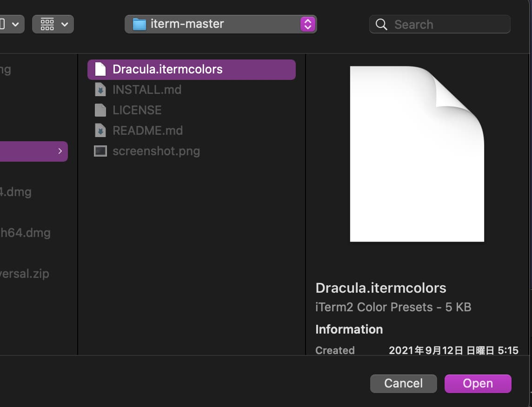
Task: Click the screenshot.png image file icon
Action: (100, 151)
